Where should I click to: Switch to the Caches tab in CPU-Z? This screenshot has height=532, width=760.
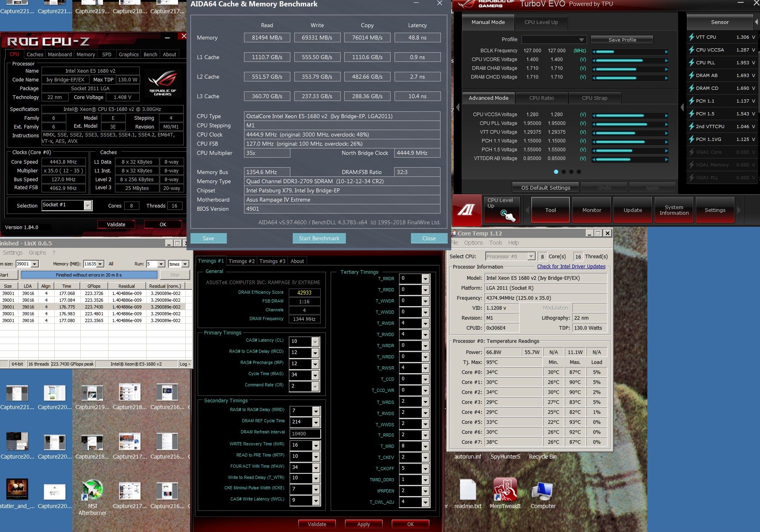(35, 54)
